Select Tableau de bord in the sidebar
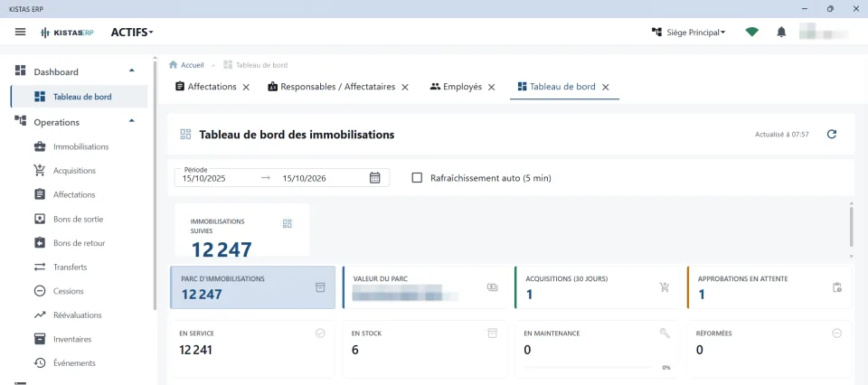The width and height of the screenshot is (868, 385). tap(80, 97)
